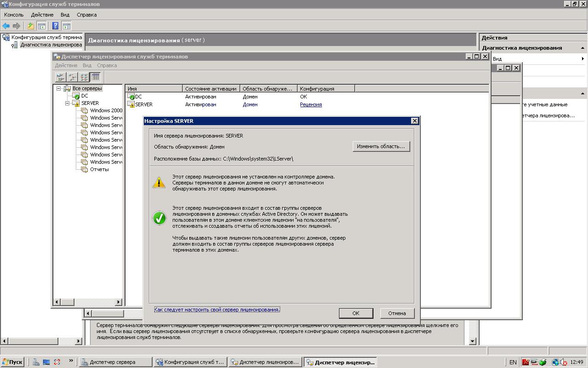Select small icons view in licensing manager toolbar
This screenshot has height=368, width=588.
(72, 77)
